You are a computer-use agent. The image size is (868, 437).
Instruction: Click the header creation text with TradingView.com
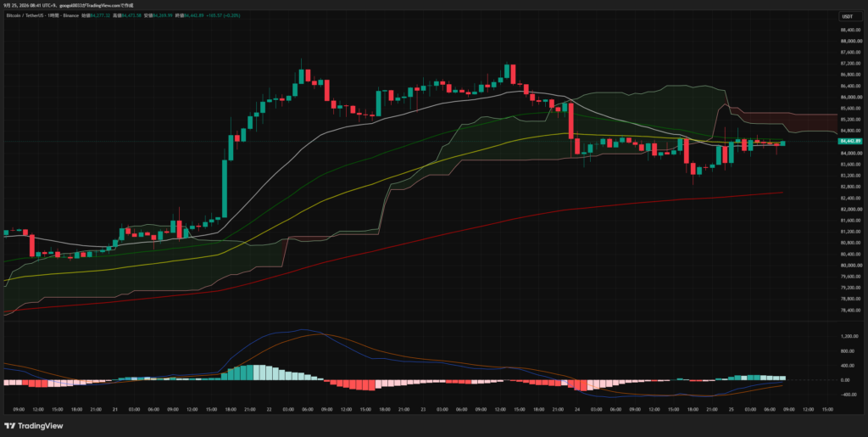[x=69, y=6]
